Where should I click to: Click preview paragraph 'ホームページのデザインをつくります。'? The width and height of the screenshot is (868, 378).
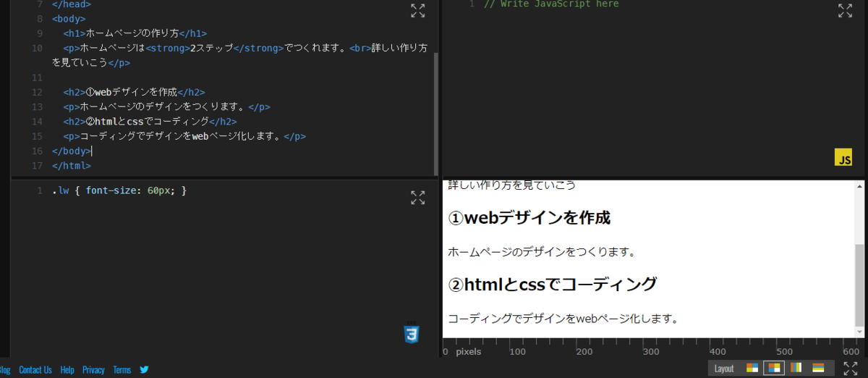542,252
